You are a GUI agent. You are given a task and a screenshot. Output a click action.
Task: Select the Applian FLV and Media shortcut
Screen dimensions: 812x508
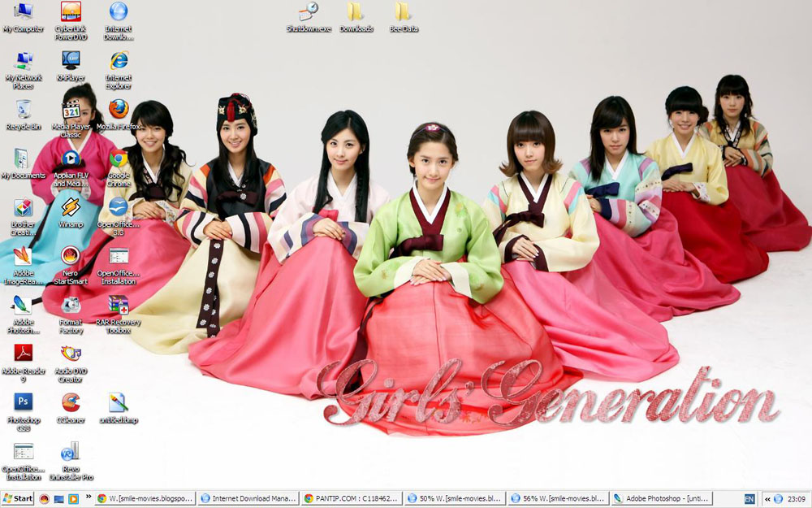tap(71, 168)
